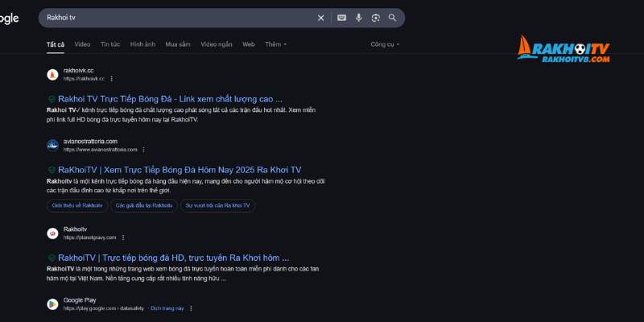Click the Sự vượt trội của Ra khoi TV chip
The width and height of the screenshot is (644, 322).
217,205
